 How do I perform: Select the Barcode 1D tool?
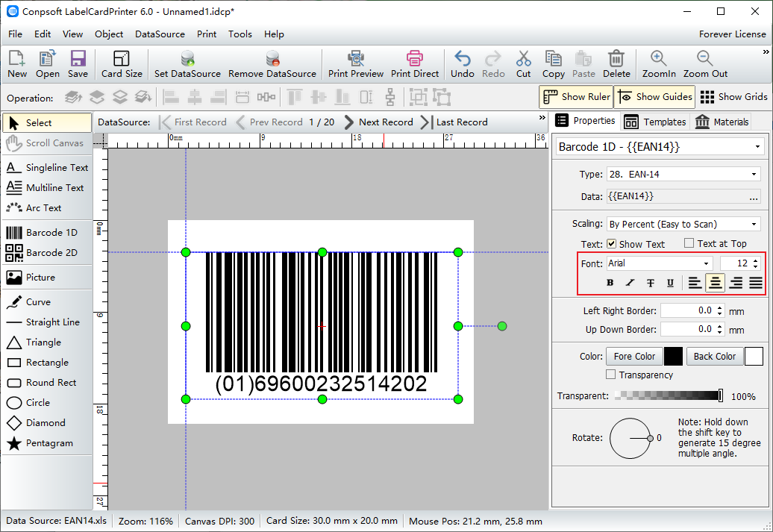coord(47,232)
